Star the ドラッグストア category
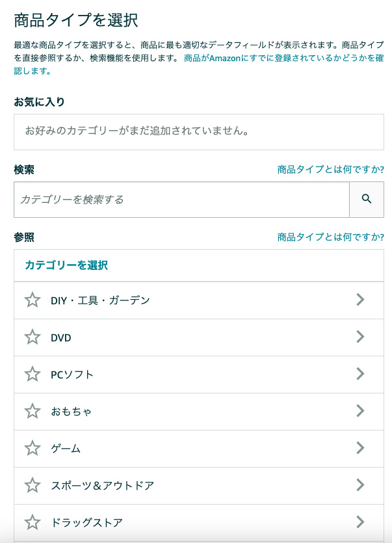This screenshot has width=392, height=543. tap(33, 522)
